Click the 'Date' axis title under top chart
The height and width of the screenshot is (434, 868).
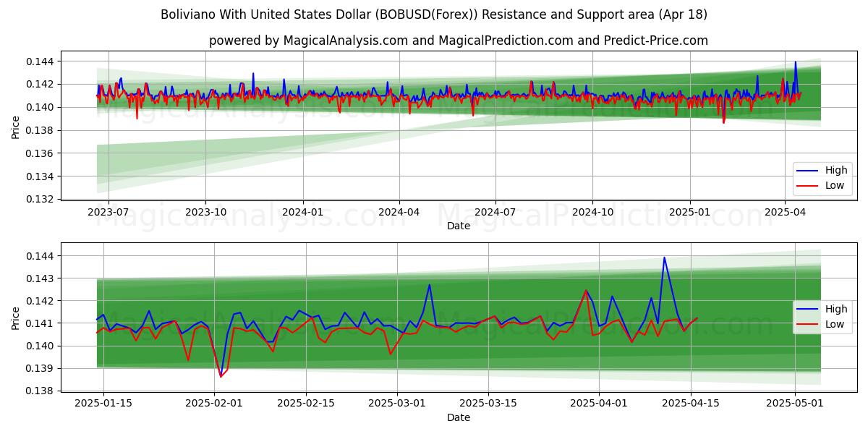coord(459,226)
